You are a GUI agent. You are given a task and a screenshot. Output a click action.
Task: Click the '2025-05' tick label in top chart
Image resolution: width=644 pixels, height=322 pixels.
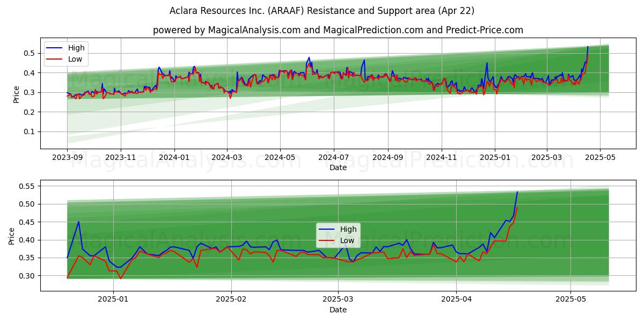tap(599, 158)
